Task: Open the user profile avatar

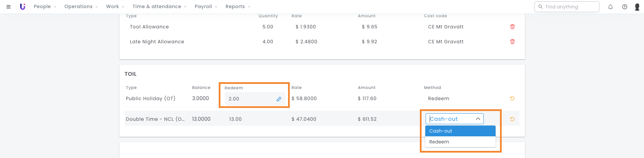Action: (637, 7)
